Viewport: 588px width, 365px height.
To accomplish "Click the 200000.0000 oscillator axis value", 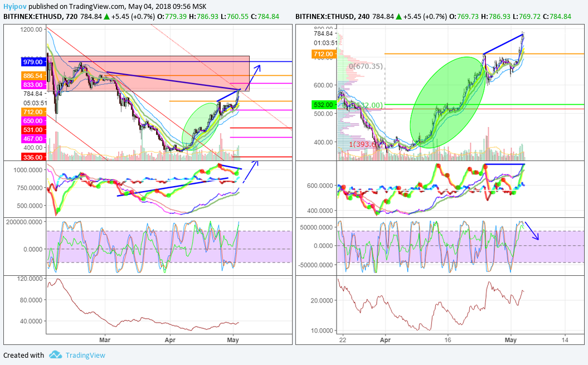I will [x=25, y=222].
